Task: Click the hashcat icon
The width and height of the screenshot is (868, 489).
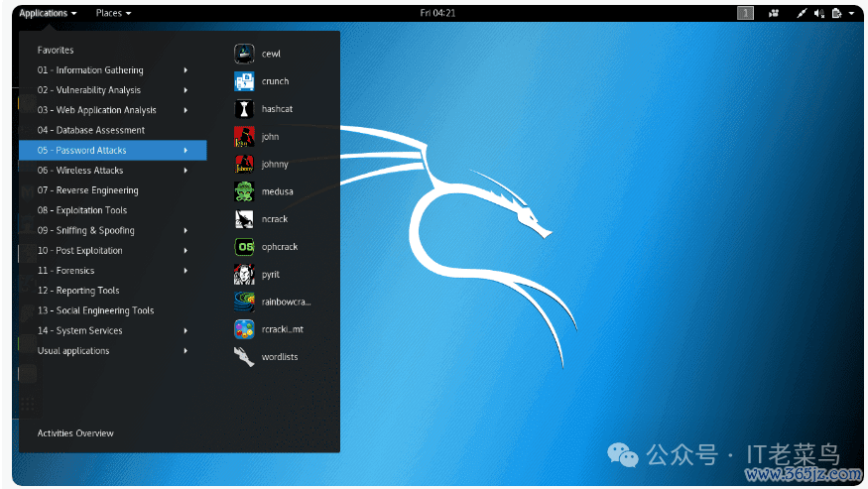Action: [244, 109]
